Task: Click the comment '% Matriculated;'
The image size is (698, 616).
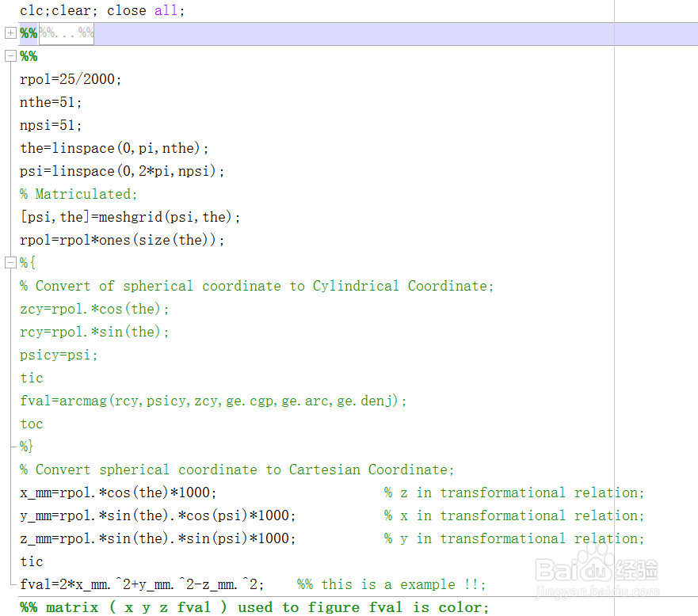Action: pos(78,194)
